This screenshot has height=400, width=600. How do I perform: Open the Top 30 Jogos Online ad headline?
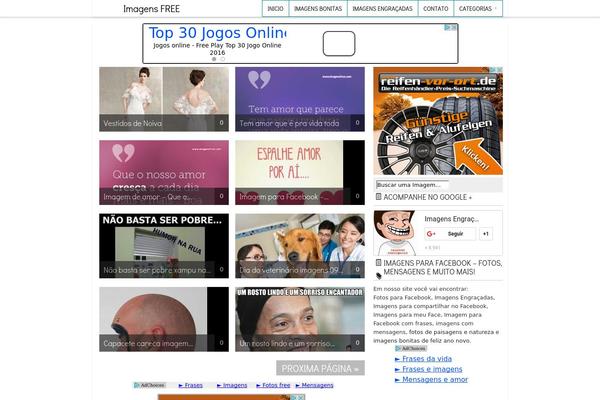pos(217,33)
